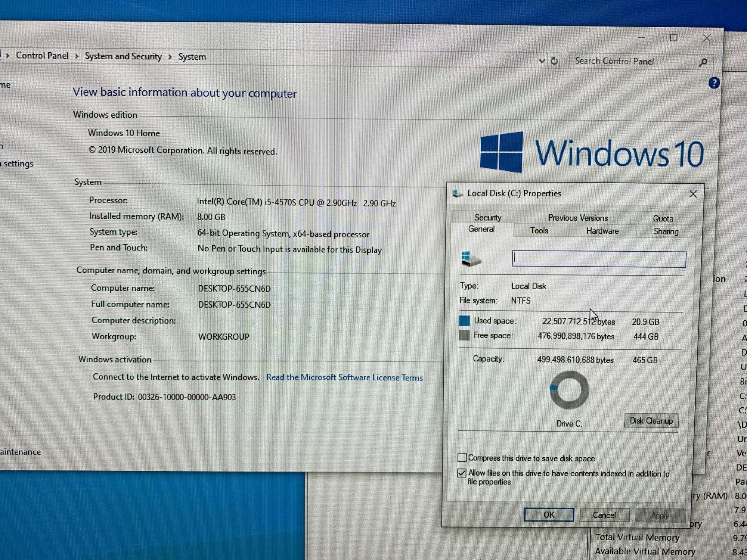Focus the drive label name text field
This screenshot has width=747, height=560.
click(x=599, y=259)
